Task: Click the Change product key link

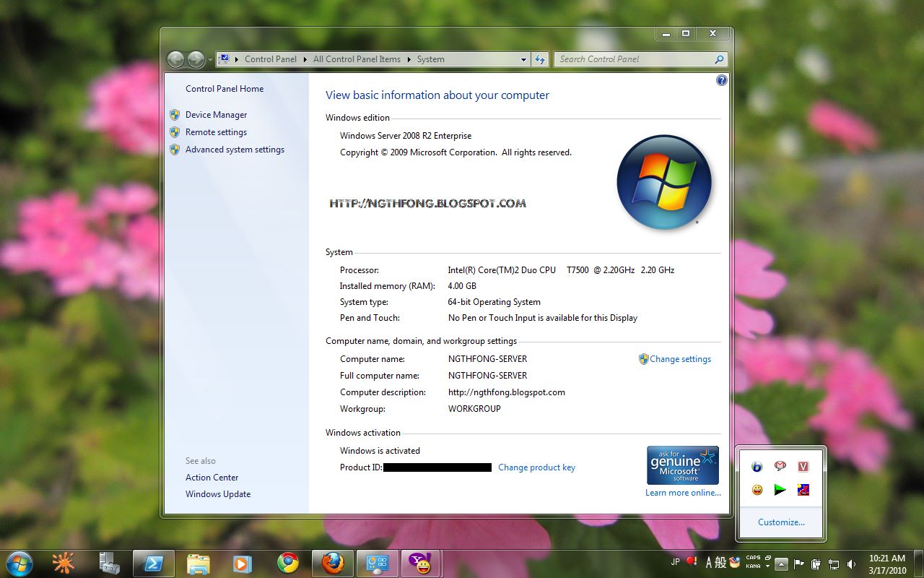Action: click(x=536, y=467)
